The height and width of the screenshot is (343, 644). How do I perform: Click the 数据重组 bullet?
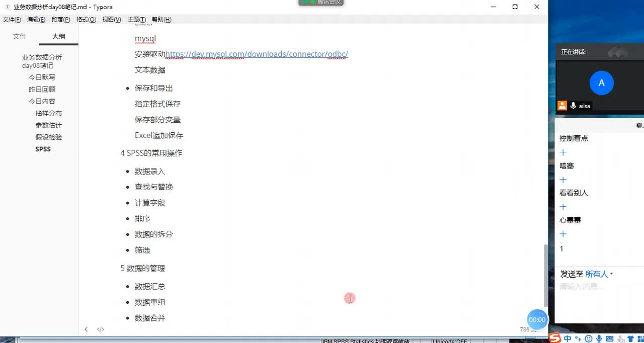[x=150, y=302]
